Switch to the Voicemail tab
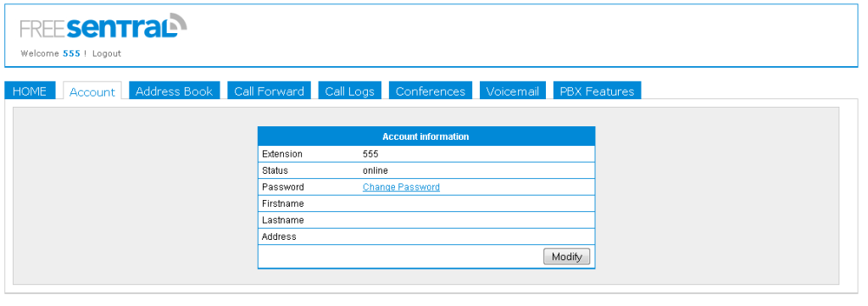 513,92
